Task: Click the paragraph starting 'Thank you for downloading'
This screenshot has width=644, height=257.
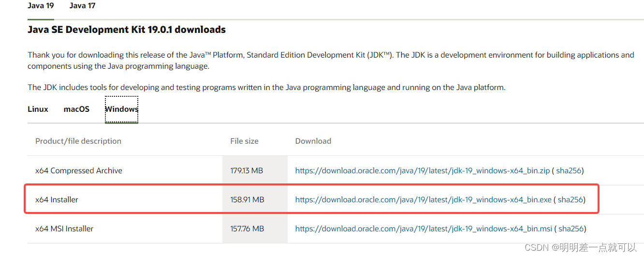Action: point(331,60)
